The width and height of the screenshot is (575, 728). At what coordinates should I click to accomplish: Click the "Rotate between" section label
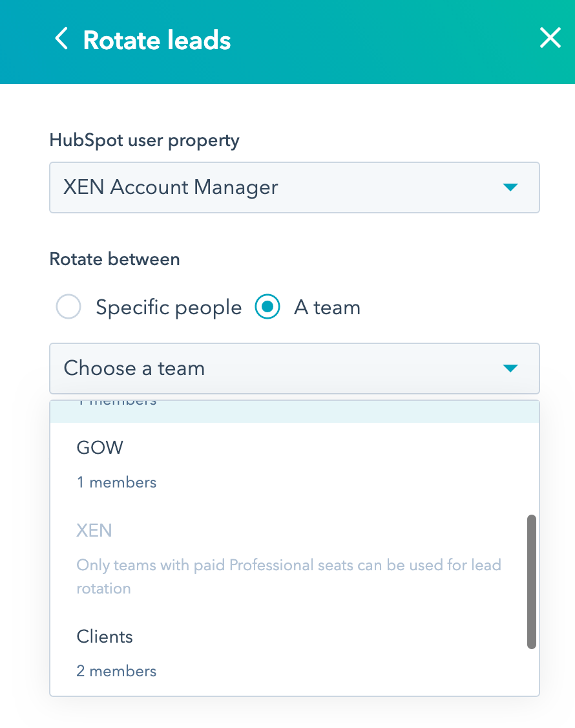(114, 259)
